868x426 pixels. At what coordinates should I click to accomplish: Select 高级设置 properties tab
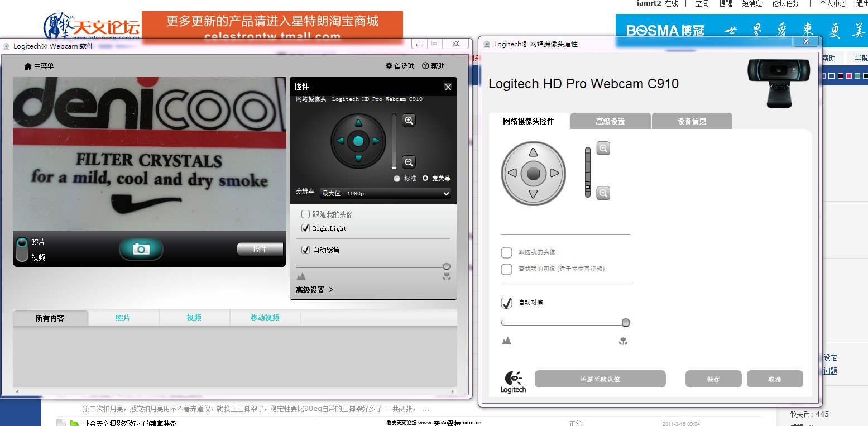(611, 121)
